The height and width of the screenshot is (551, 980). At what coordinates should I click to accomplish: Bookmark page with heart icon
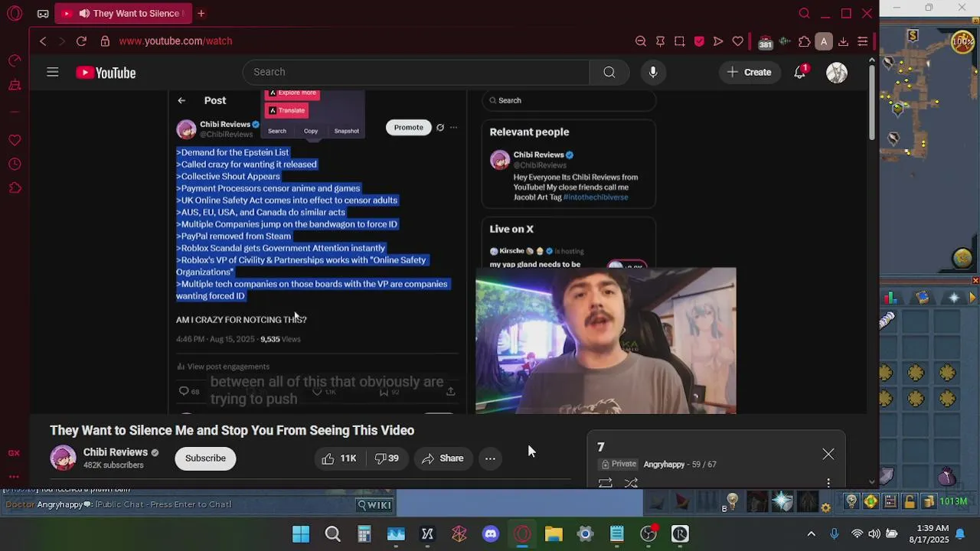(x=738, y=41)
